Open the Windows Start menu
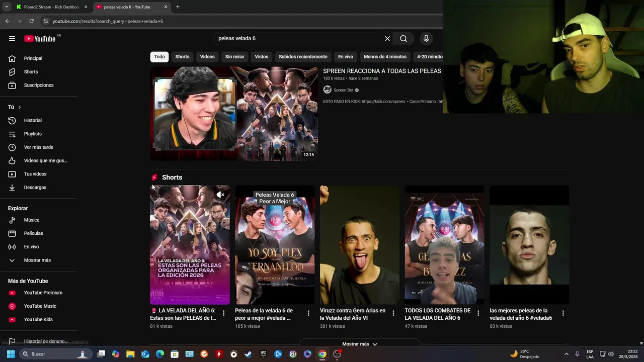 tap(11, 354)
